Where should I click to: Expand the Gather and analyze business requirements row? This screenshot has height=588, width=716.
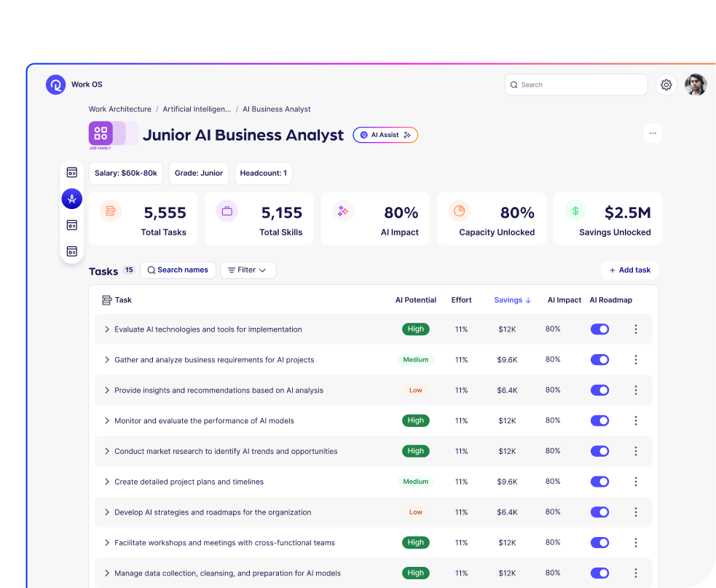[106, 360]
